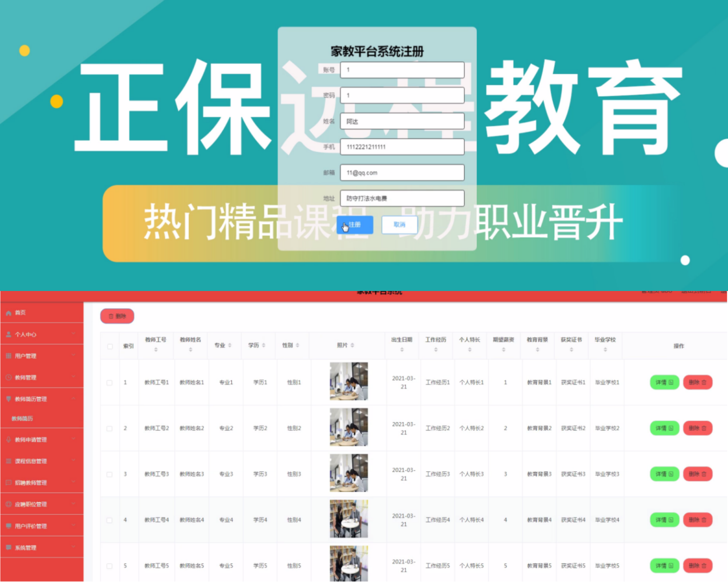
Task: Check the box for row 教师工号1
Action: tap(109, 383)
